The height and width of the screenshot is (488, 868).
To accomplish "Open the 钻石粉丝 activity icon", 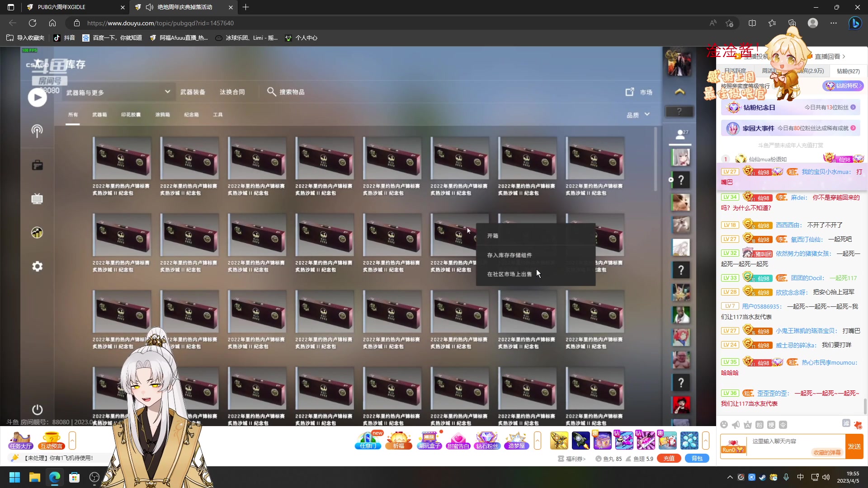I will [487, 441].
